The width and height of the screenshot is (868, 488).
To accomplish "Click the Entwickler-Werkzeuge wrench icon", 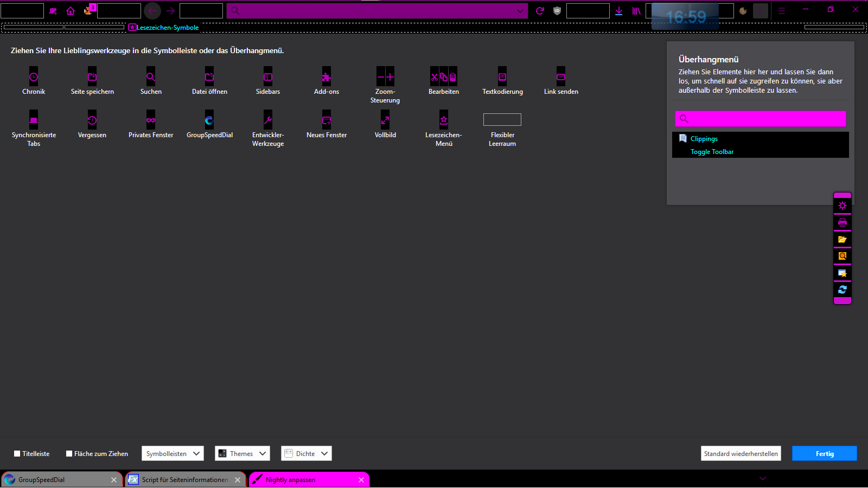I will pos(268,120).
